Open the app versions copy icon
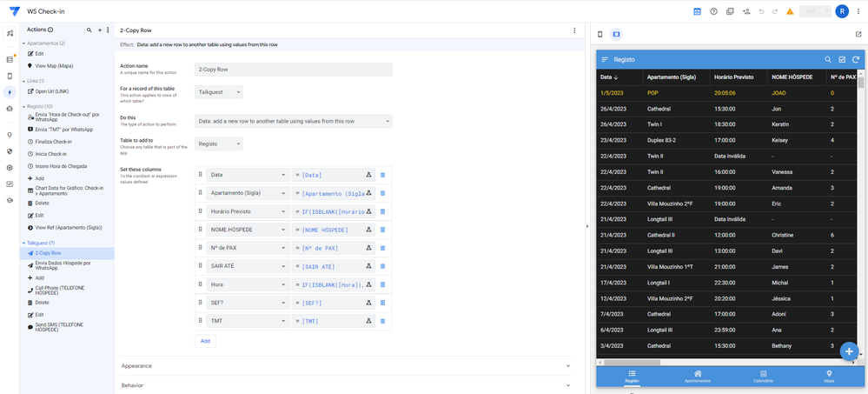The height and width of the screenshot is (394, 868). [730, 11]
